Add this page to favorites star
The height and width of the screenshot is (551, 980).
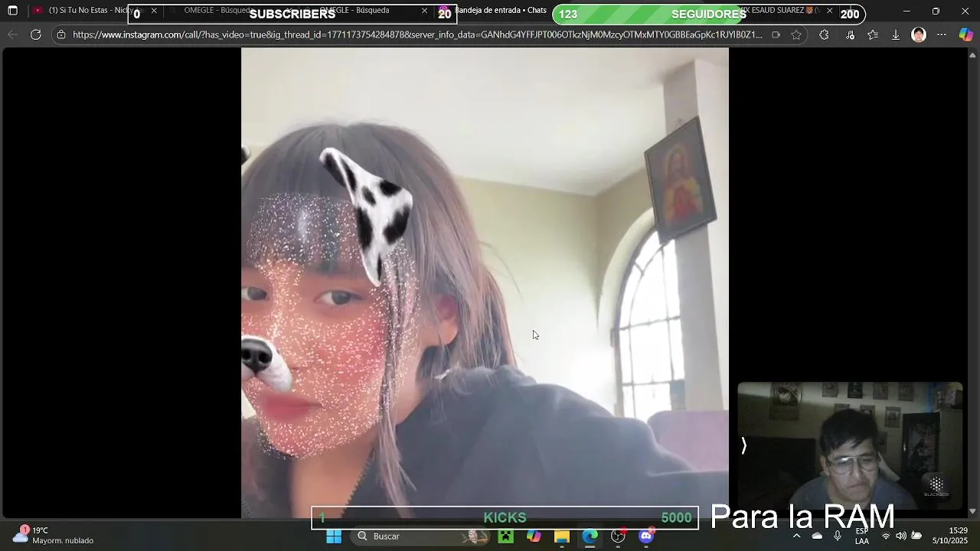[x=796, y=34]
